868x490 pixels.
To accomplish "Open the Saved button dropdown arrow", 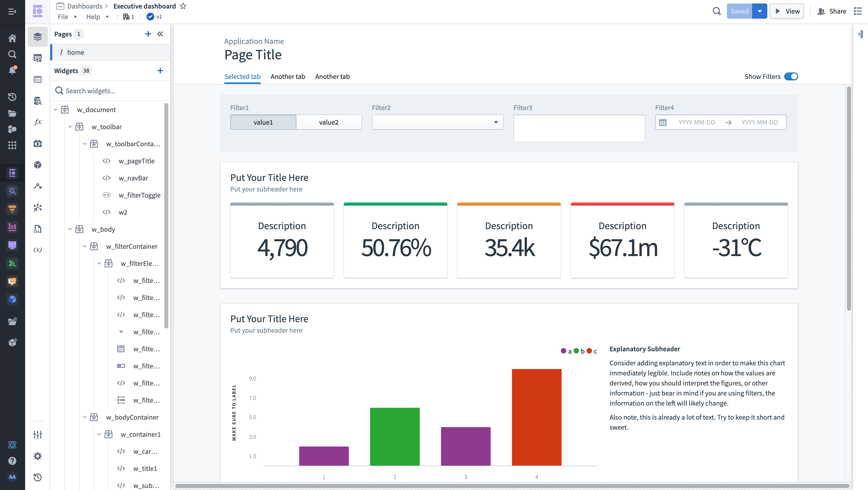I will point(759,11).
